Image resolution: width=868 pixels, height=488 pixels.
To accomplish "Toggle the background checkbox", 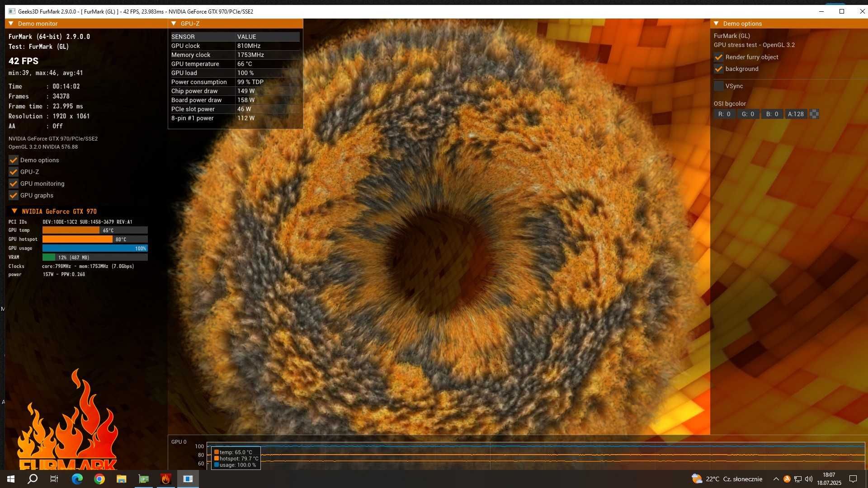I will [x=719, y=69].
